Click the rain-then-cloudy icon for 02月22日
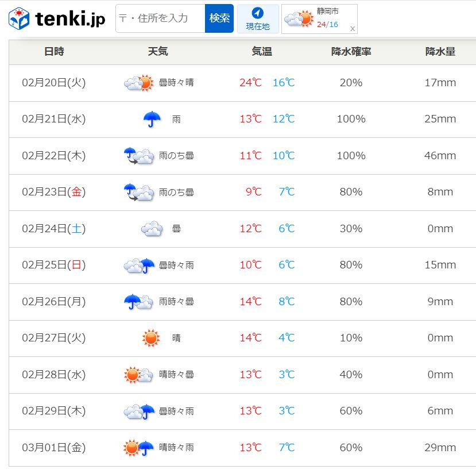Screen dimensions: 476x473 tap(139, 156)
